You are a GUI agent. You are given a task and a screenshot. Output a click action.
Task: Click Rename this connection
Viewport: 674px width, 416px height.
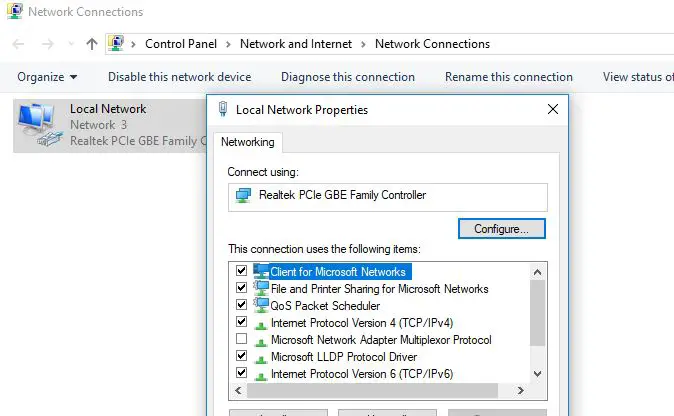[508, 77]
